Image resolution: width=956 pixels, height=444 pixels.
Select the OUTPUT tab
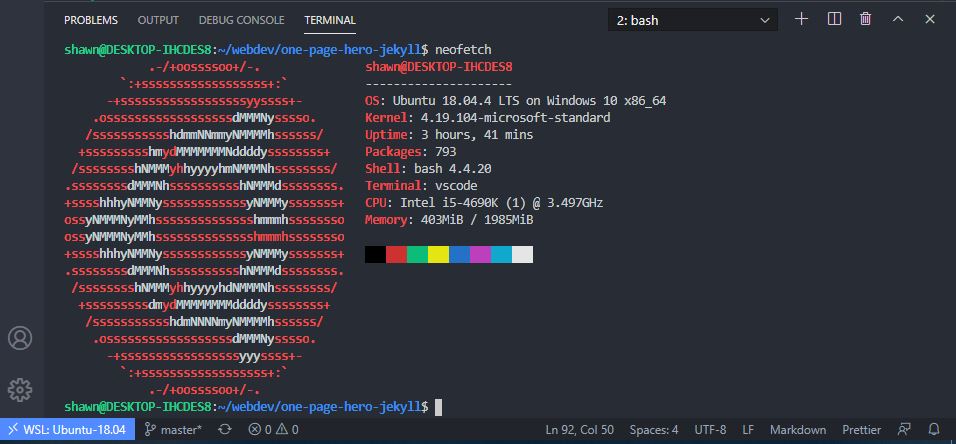click(158, 20)
